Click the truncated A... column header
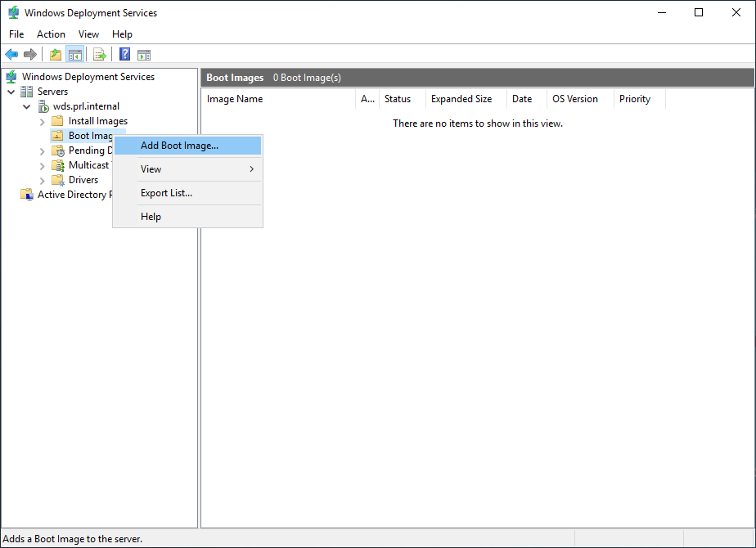The height and width of the screenshot is (548, 756). (368, 99)
